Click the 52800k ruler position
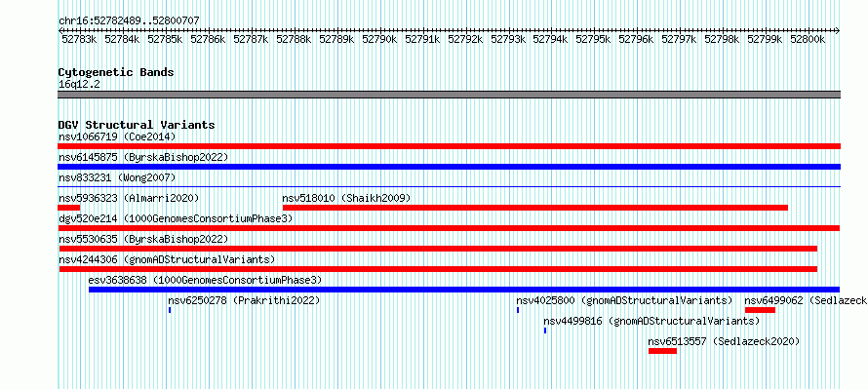This screenshot has width=868, height=389. (x=809, y=39)
